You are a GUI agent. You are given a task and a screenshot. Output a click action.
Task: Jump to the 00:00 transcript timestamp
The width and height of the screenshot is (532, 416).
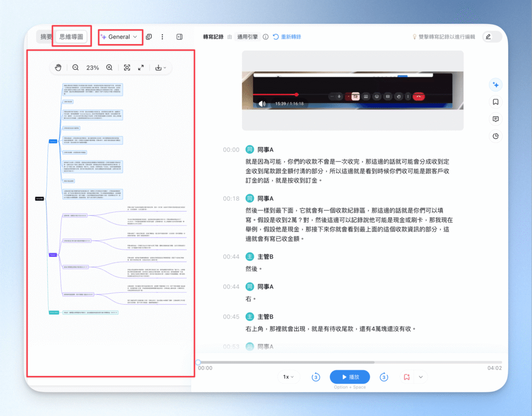[231, 150]
